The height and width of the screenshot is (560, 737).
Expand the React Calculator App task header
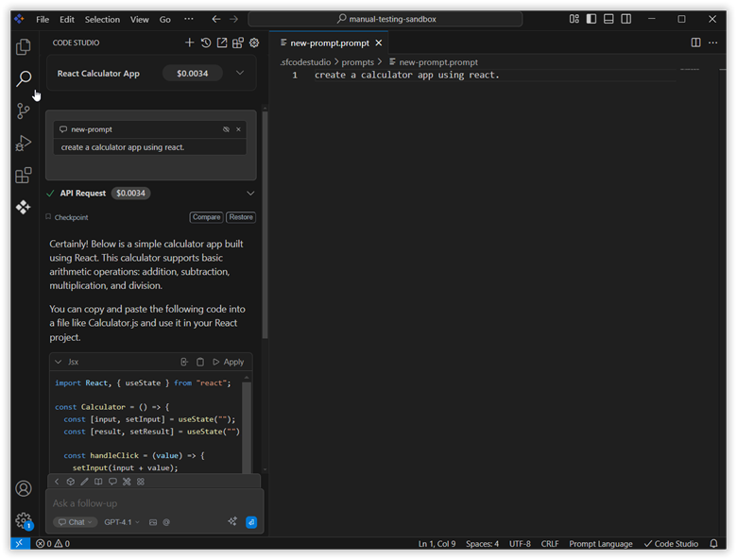(240, 73)
